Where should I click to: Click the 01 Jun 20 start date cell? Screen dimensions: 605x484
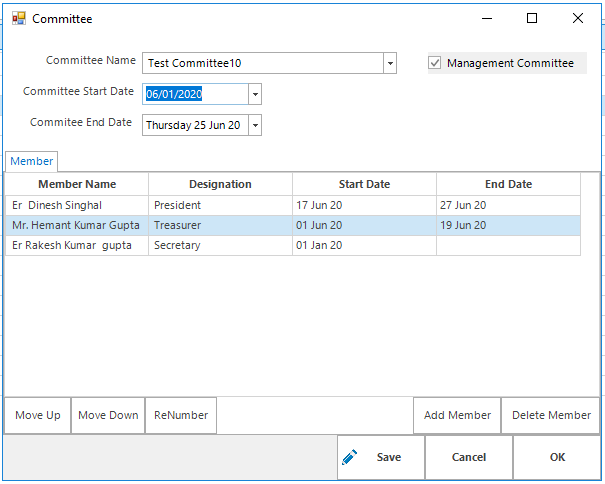[x=364, y=225]
